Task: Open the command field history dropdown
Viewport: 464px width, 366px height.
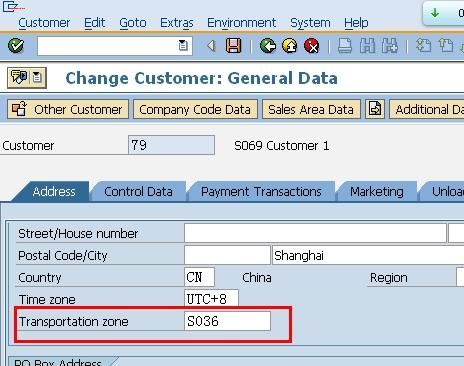Action: click(x=183, y=45)
